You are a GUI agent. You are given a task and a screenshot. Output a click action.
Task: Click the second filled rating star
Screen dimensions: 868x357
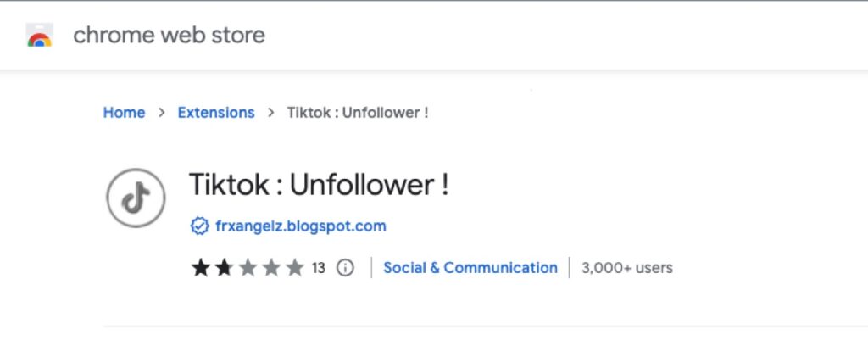(x=224, y=268)
